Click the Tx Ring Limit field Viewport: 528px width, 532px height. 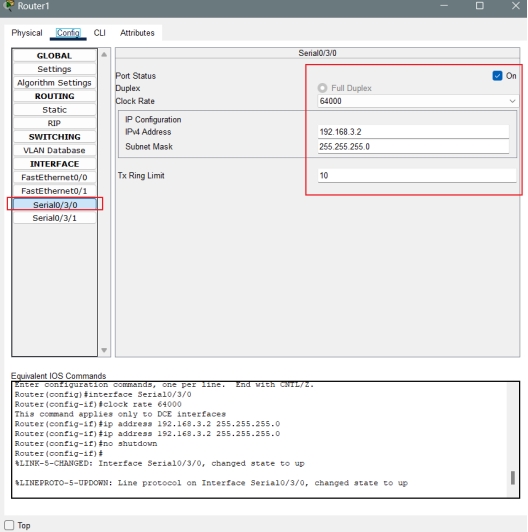click(x=417, y=175)
